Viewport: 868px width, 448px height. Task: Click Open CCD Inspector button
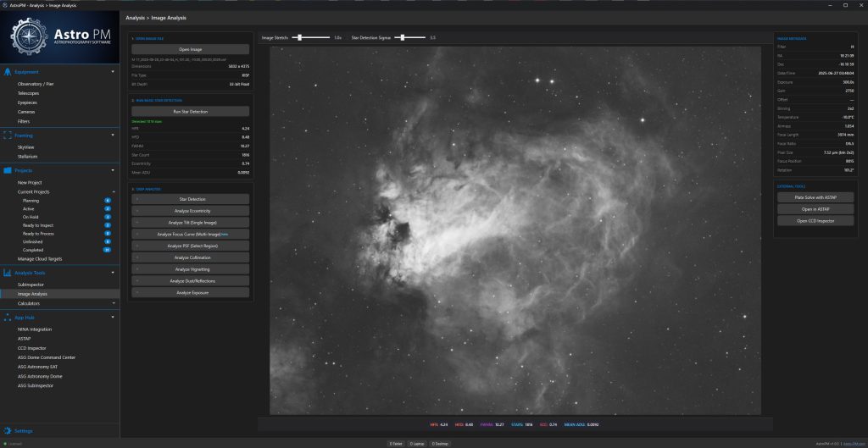click(815, 221)
